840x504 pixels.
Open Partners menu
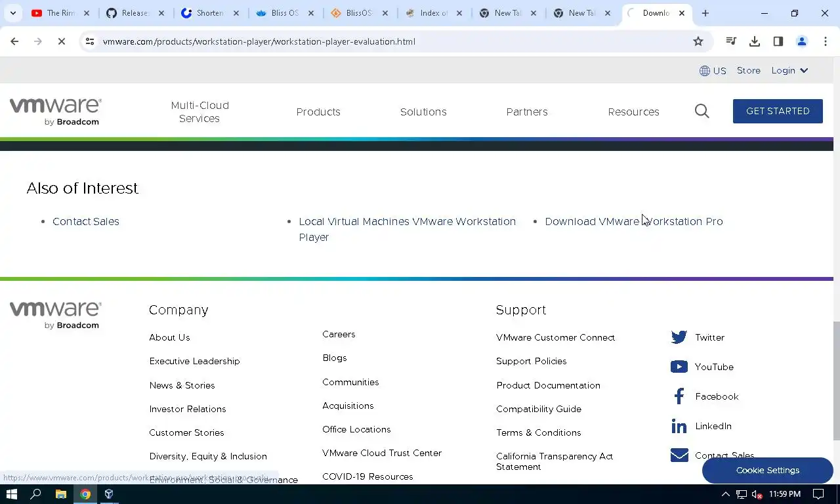click(x=527, y=112)
